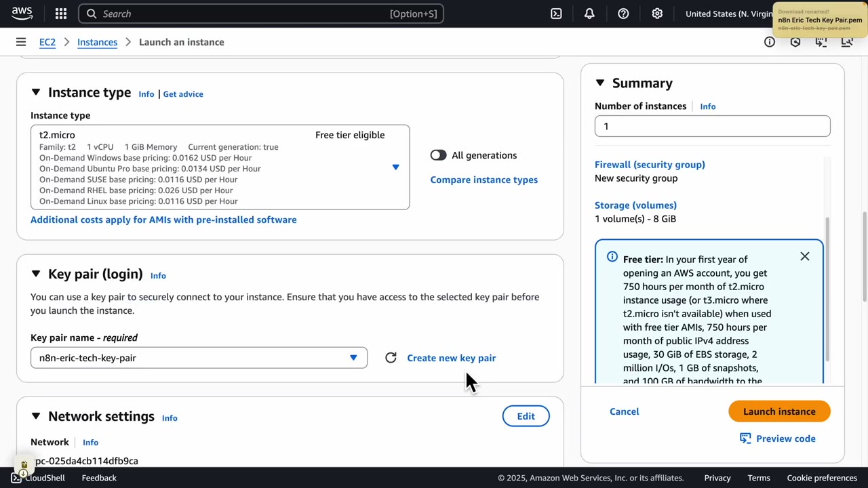The width and height of the screenshot is (868, 488).
Task: Open the hamburger side navigation menu
Action: pos(21,42)
